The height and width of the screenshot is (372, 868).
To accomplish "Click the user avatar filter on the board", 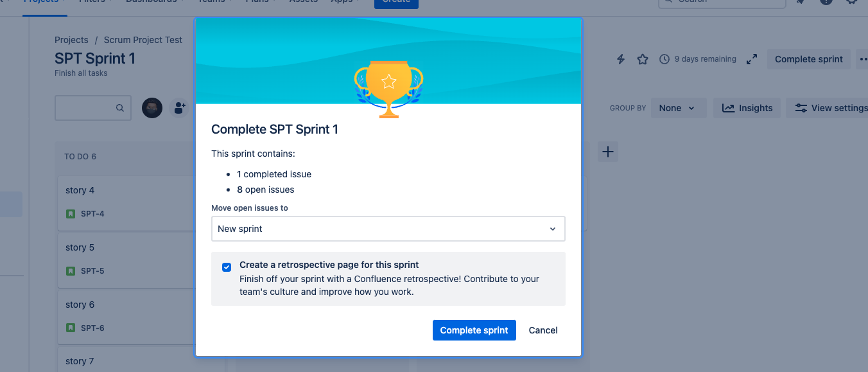I will 152,108.
